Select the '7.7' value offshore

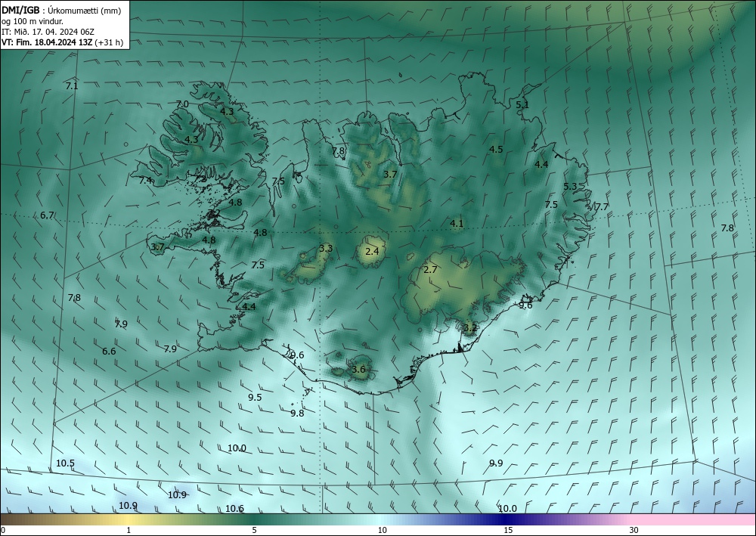pos(602,207)
